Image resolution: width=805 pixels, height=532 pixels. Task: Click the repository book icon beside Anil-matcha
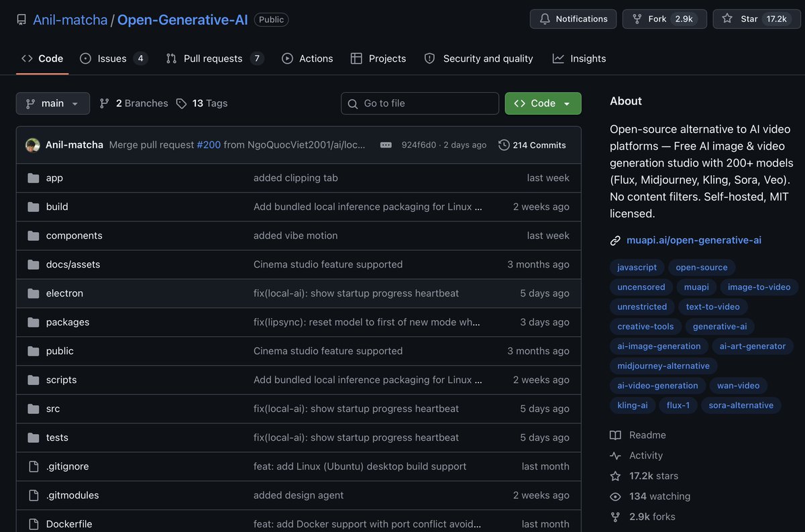coord(21,19)
